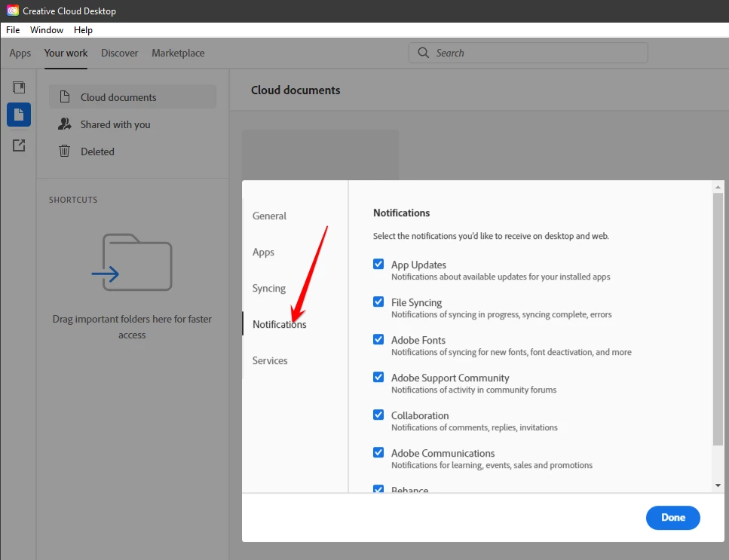This screenshot has width=729, height=560.
Task: Select the highlighted blue document sidebar icon
Action: (x=19, y=115)
